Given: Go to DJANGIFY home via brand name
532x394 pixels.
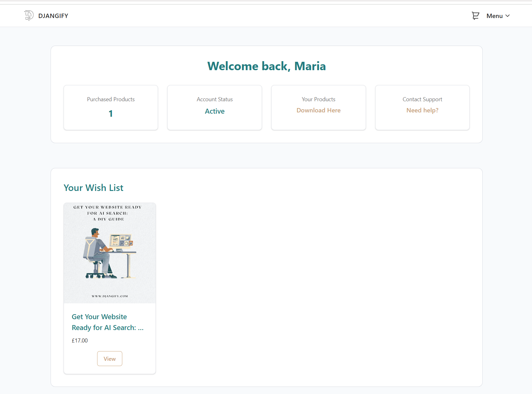Looking at the screenshot, I should tap(53, 16).
